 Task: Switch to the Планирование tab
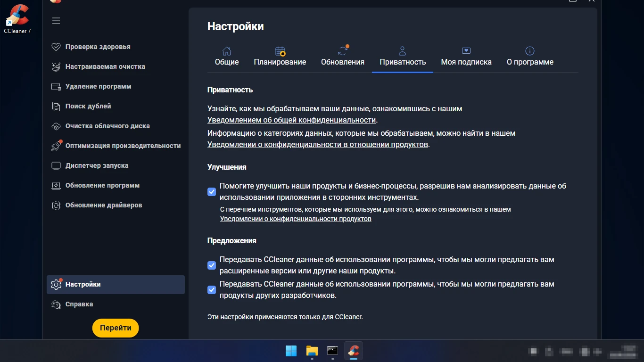pyautogui.click(x=280, y=57)
